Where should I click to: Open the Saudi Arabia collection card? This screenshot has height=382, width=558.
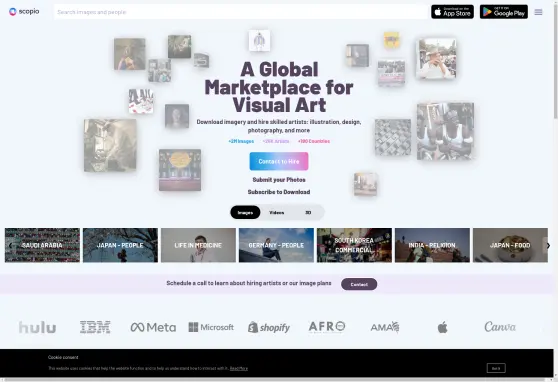coord(42,245)
